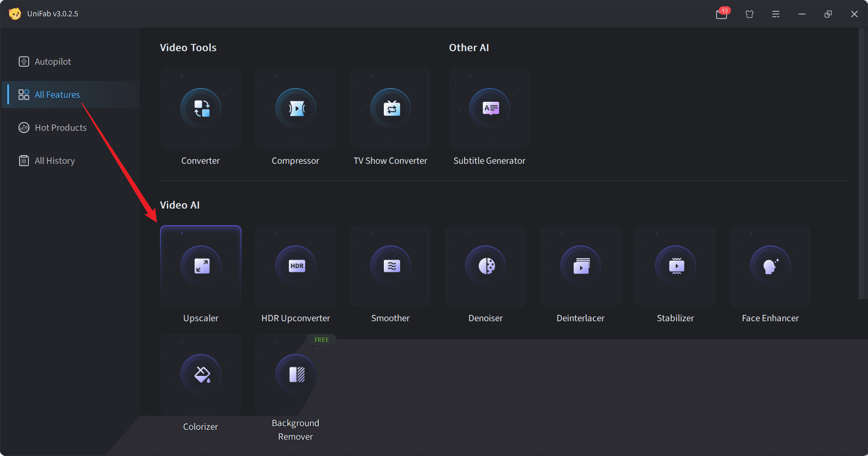Restore down the UniFab window
The image size is (868, 456).
point(828,14)
